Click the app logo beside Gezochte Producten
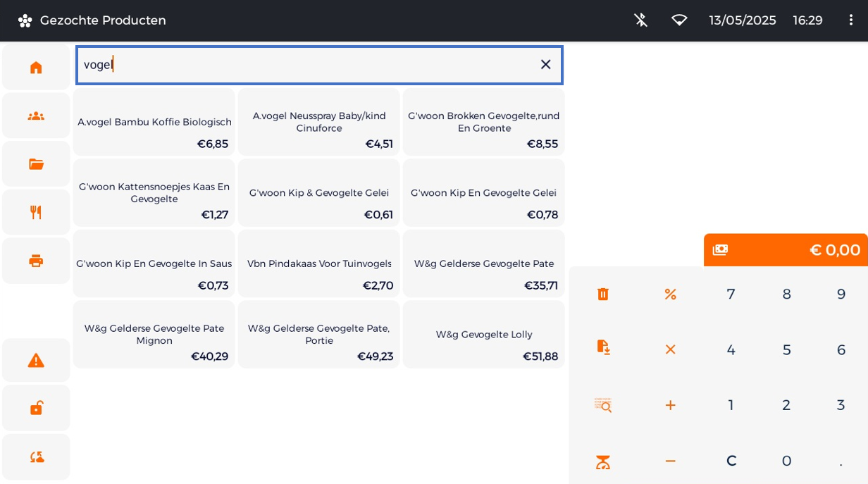This screenshot has height=484, width=868. point(25,20)
